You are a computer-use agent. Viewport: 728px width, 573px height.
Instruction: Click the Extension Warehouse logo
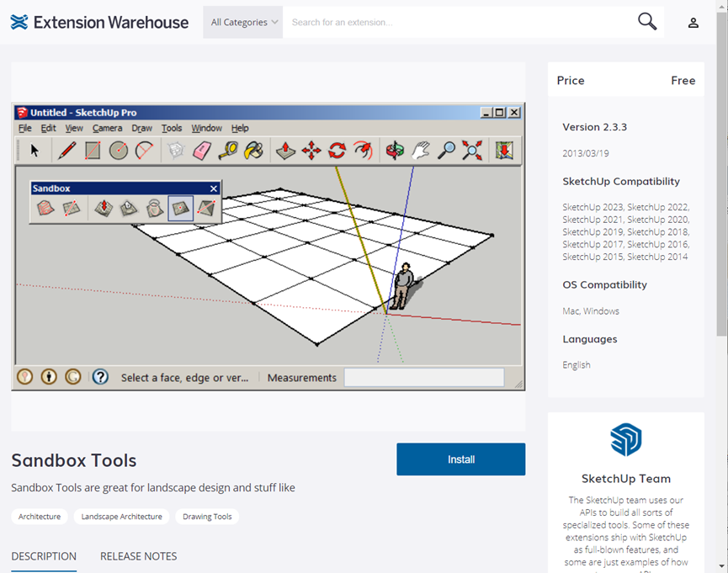tap(99, 22)
